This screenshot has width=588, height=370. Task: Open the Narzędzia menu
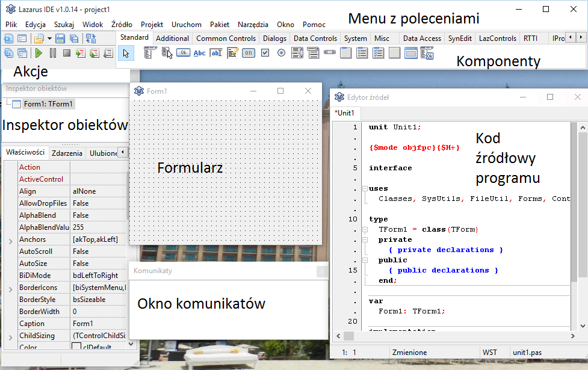pyautogui.click(x=253, y=25)
